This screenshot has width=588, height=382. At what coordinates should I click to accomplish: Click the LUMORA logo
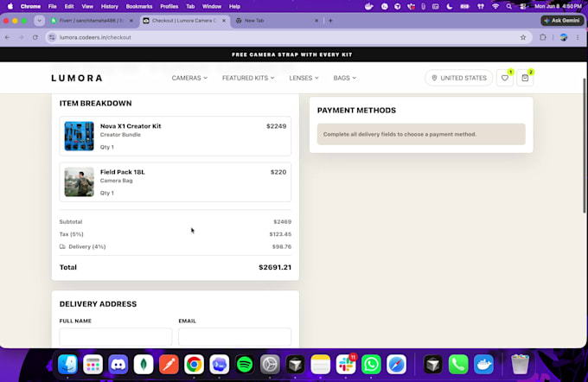pyautogui.click(x=77, y=78)
